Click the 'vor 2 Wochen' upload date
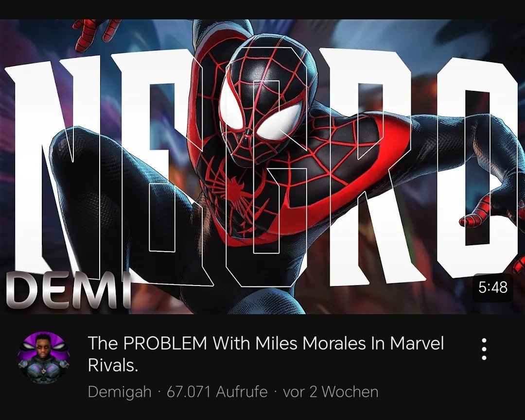 pos(331,391)
